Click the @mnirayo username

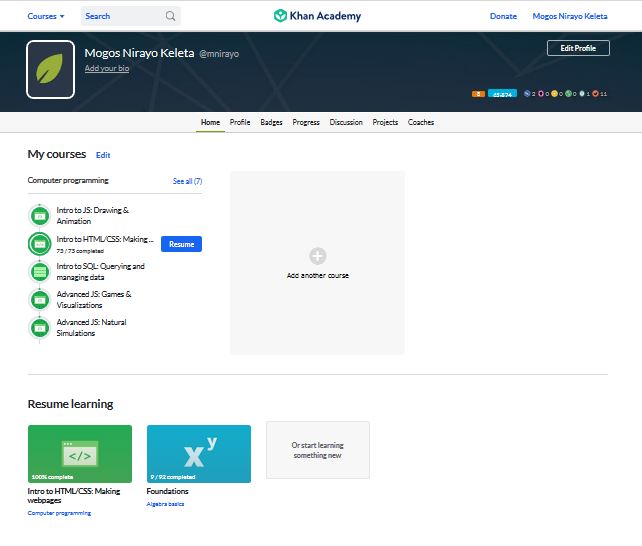[x=219, y=54]
